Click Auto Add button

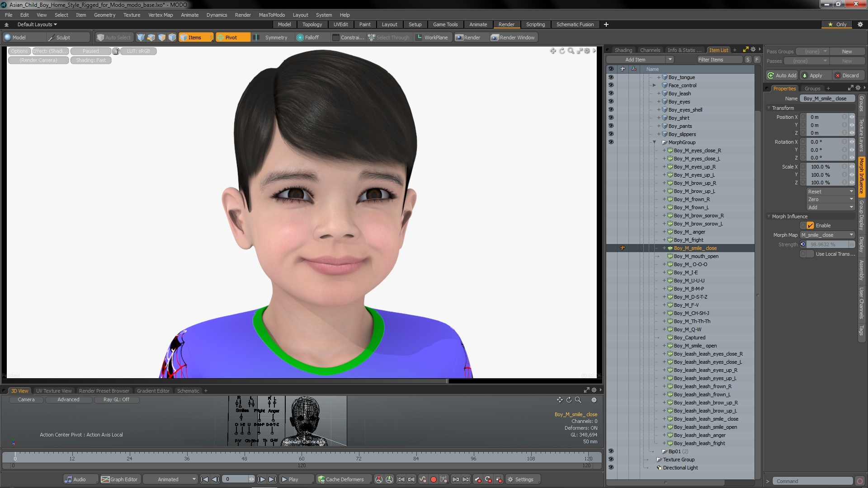[782, 75]
